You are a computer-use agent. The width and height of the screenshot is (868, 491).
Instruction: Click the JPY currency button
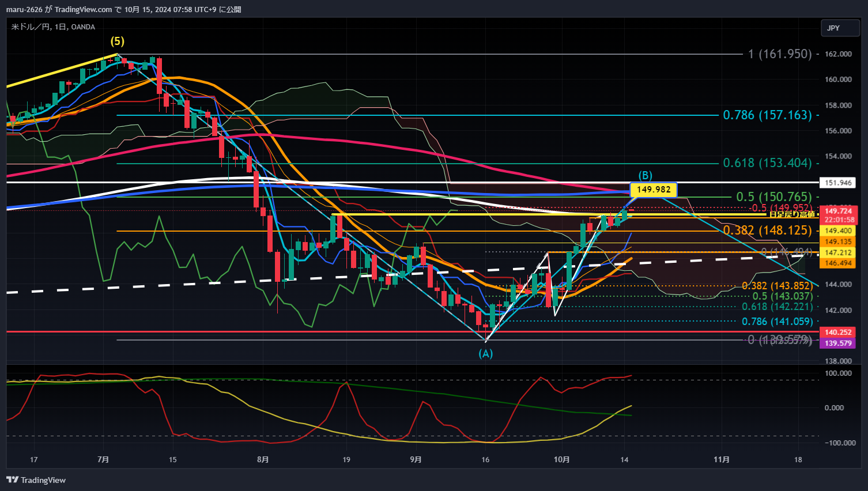[840, 28]
